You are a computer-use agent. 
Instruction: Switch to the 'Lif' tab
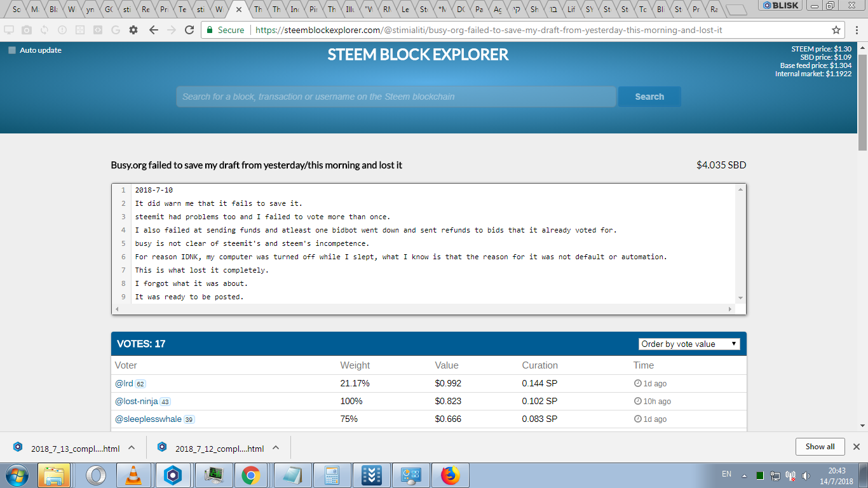571,10
